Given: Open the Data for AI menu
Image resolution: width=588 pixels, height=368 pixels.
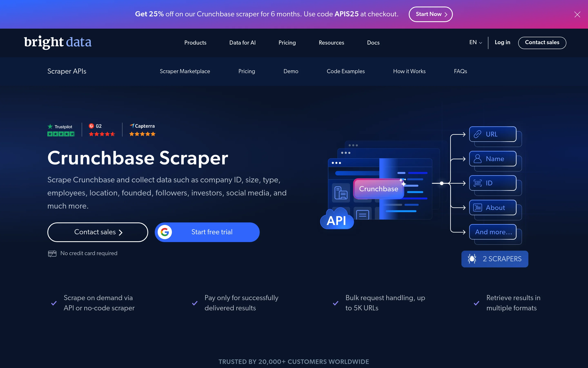Looking at the screenshot, I should 242,43.
